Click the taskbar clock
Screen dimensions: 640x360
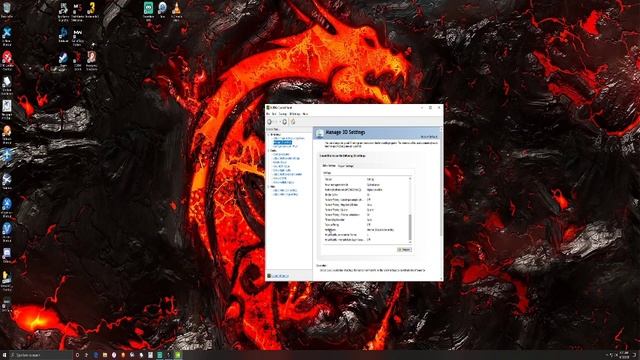point(624,355)
